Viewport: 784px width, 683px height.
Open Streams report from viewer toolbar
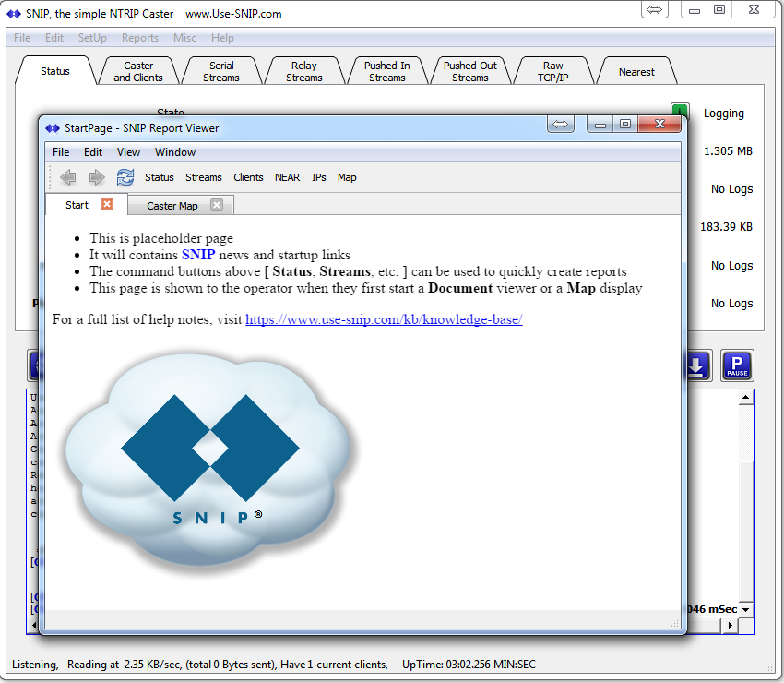pyautogui.click(x=204, y=177)
